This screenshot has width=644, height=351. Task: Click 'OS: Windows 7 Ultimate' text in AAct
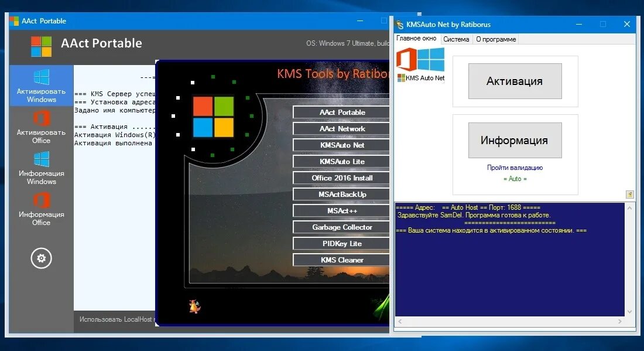click(x=347, y=43)
